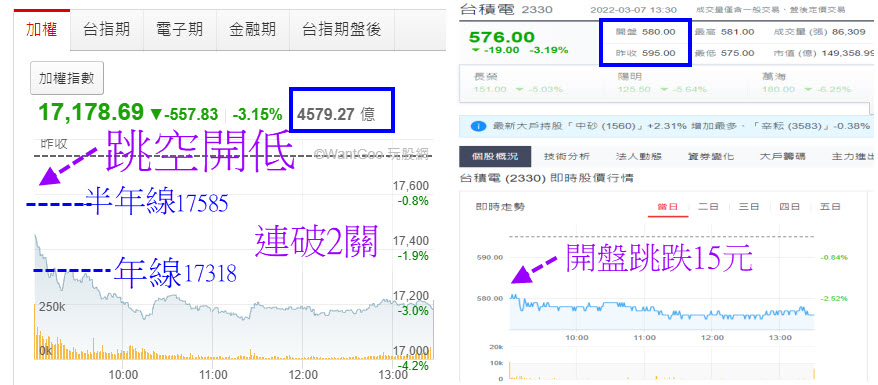Open the 台指期盤後 tab
This screenshot has height=385, width=878.
click(x=342, y=30)
